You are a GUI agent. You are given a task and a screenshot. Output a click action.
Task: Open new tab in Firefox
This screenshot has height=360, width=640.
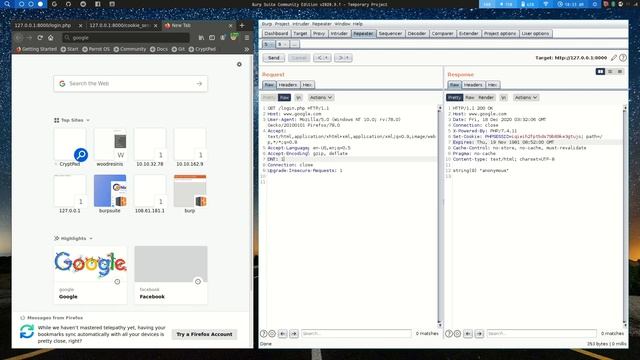242,25
